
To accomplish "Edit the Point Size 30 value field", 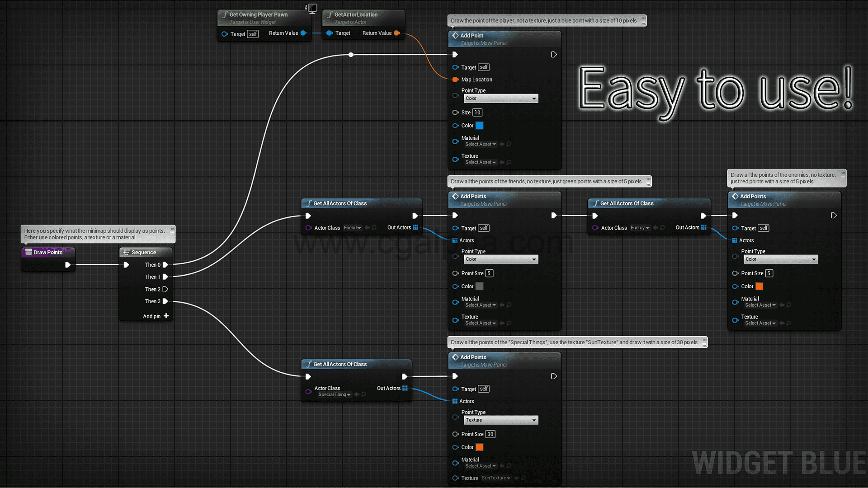I will [x=491, y=434].
